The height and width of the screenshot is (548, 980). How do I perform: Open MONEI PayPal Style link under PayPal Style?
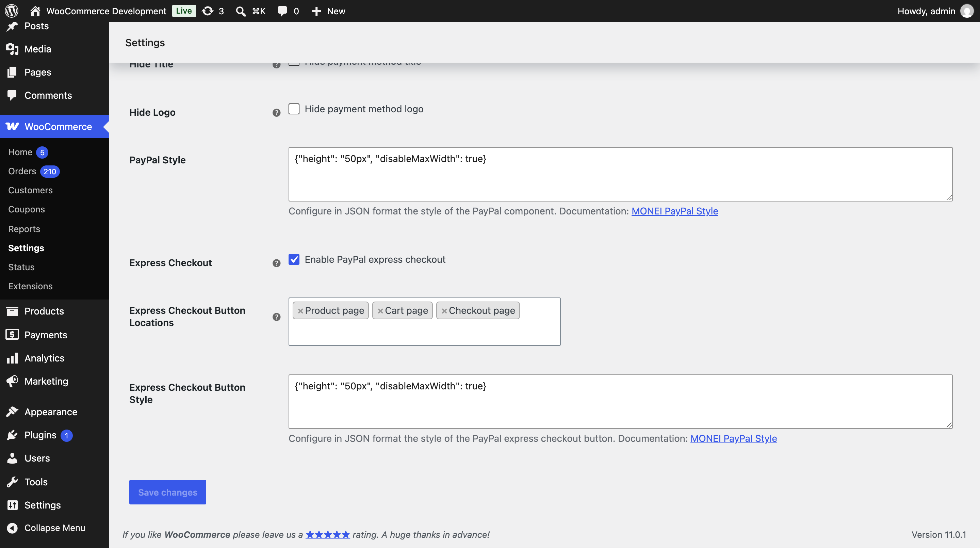coord(675,211)
